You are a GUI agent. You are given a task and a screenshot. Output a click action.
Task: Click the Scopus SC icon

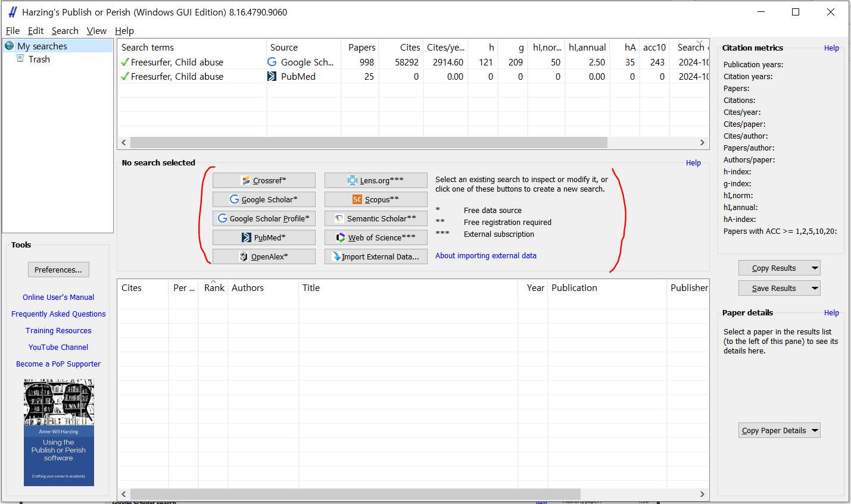357,199
